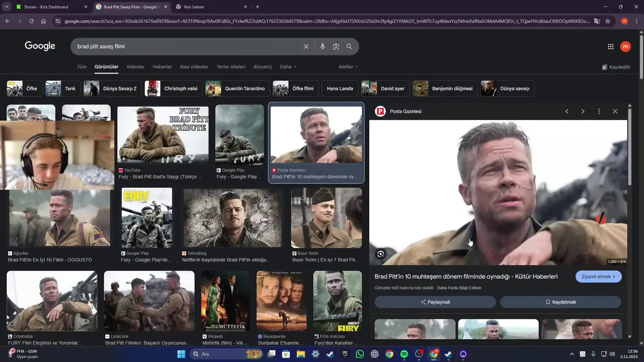Open Google account avatar on the page

pos(625,46)
